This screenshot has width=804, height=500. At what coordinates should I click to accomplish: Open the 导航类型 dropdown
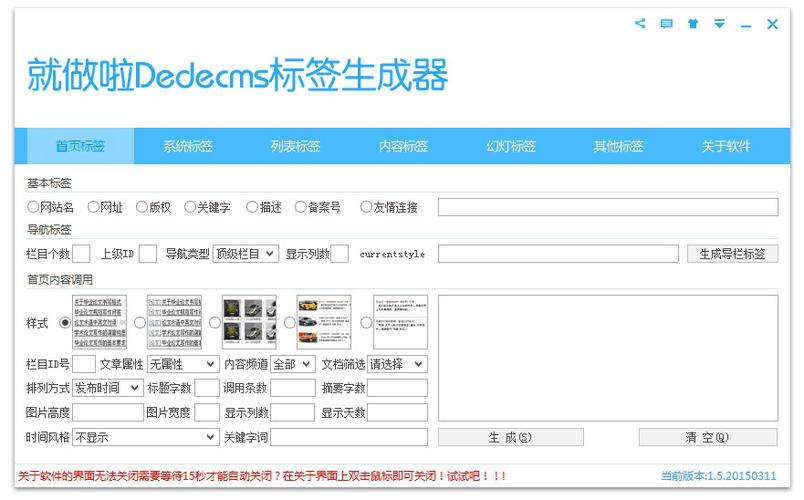246,254
